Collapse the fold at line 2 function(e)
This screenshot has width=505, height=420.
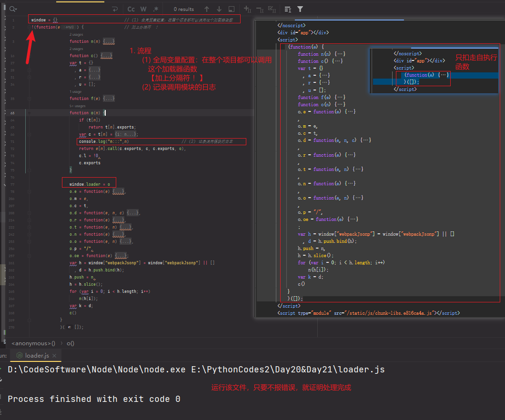pyautogui.click(x=29, y=27)
